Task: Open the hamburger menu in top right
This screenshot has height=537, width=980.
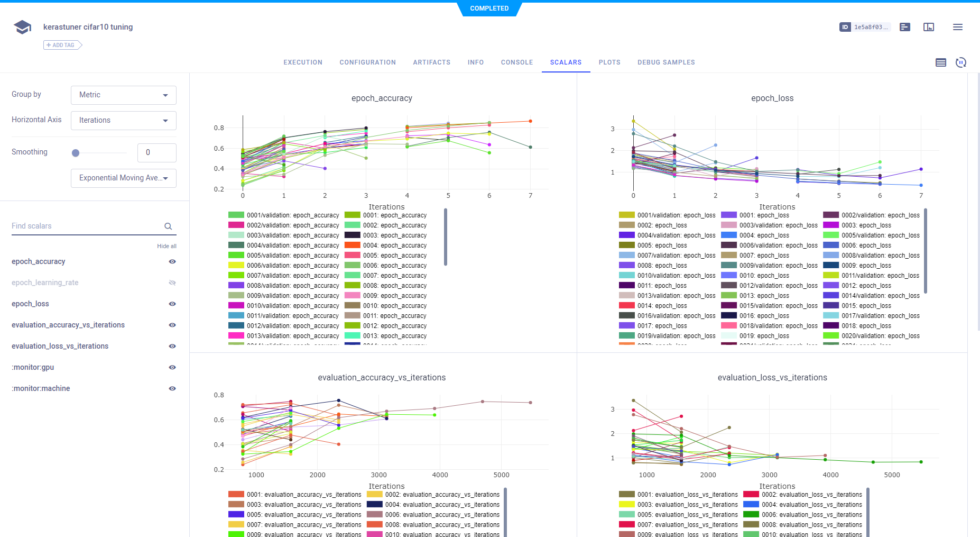Action: click(957, 27)
